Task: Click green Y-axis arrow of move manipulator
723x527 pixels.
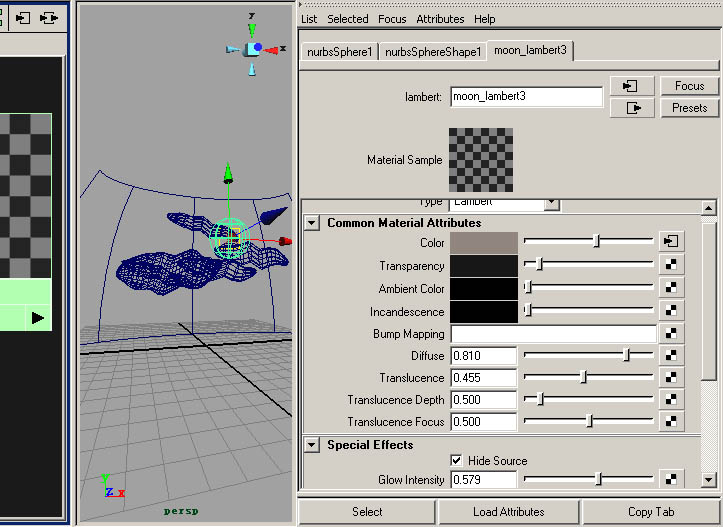Action: tap(228, 173)
